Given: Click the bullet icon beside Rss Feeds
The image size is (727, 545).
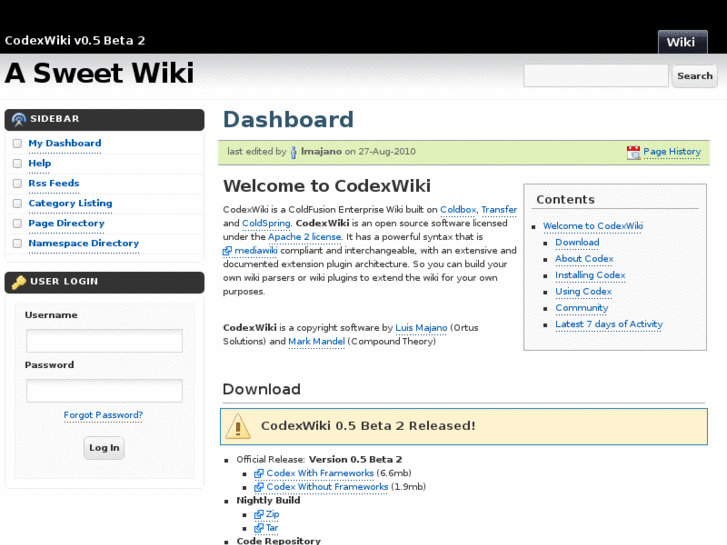Looking at the screenshot, I should tap(17, 184).
